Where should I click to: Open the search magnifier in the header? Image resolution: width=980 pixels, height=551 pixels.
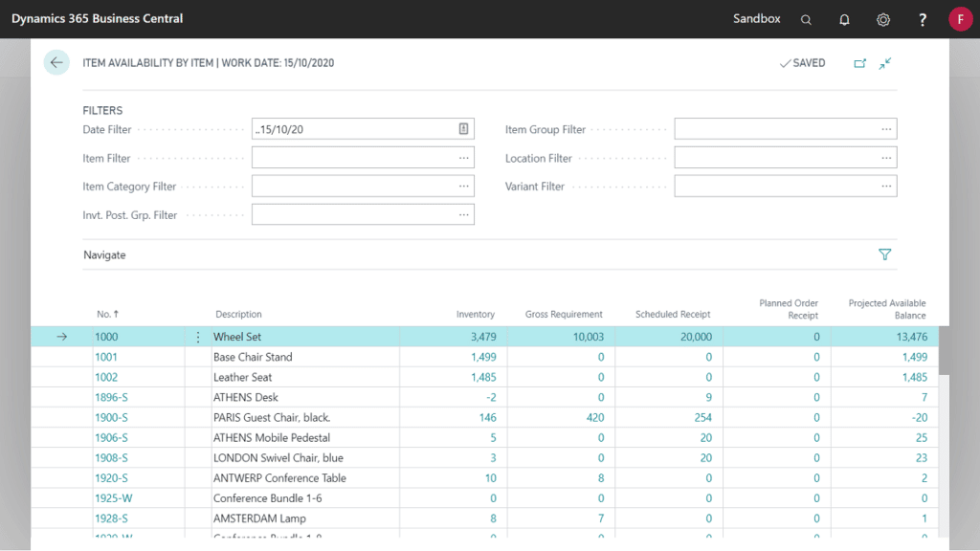click(x=806, y=19)
